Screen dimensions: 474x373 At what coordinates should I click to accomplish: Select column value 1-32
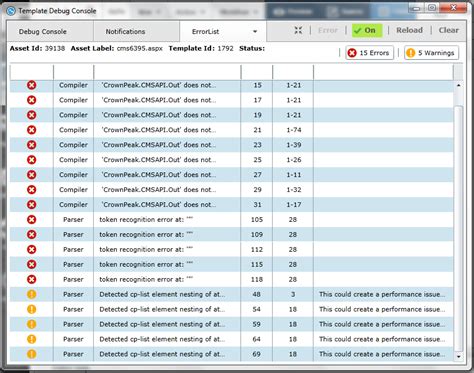click(x=294, y=190)
